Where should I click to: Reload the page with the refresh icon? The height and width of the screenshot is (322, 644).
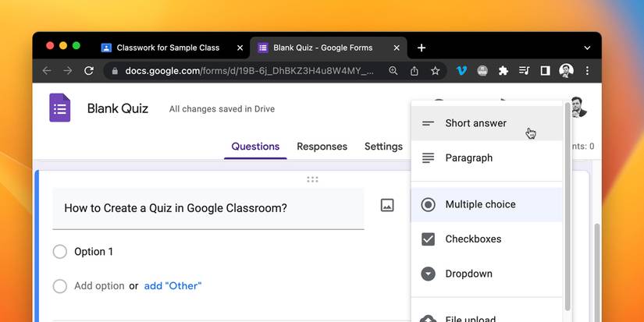(x=89, y=71)
